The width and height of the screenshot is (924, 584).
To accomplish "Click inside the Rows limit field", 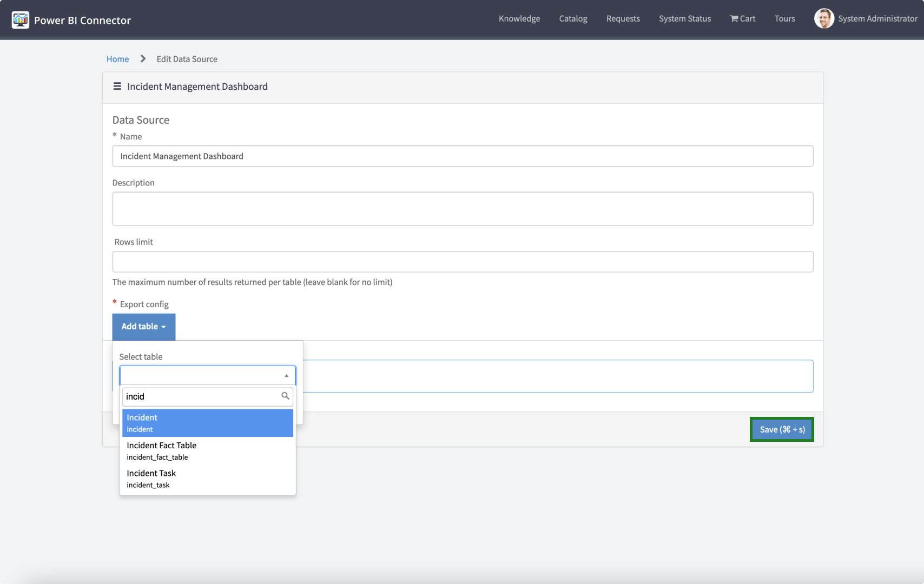I will 463,261.
